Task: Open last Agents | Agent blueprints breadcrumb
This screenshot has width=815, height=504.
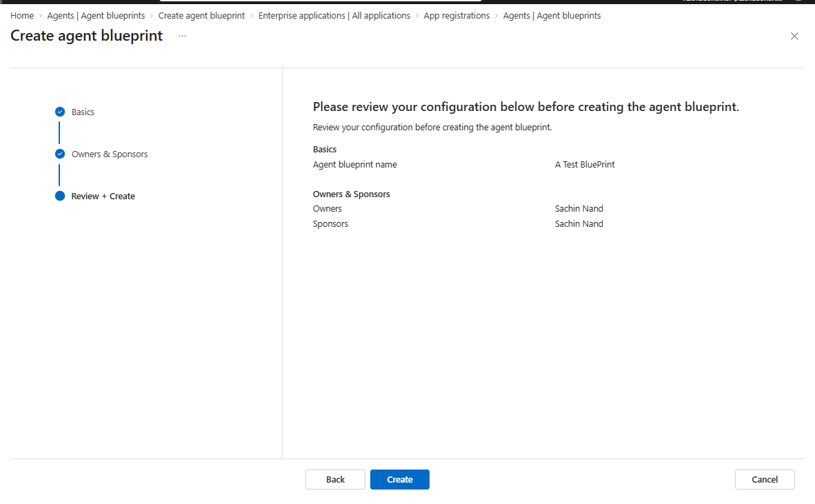Action: [x=552, y=16]
